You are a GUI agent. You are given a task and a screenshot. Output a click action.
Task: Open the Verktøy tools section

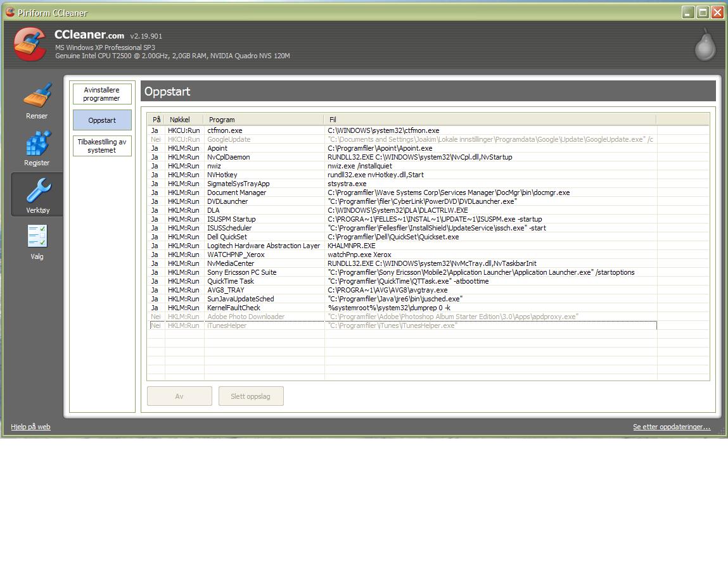[x=37, y=195]
